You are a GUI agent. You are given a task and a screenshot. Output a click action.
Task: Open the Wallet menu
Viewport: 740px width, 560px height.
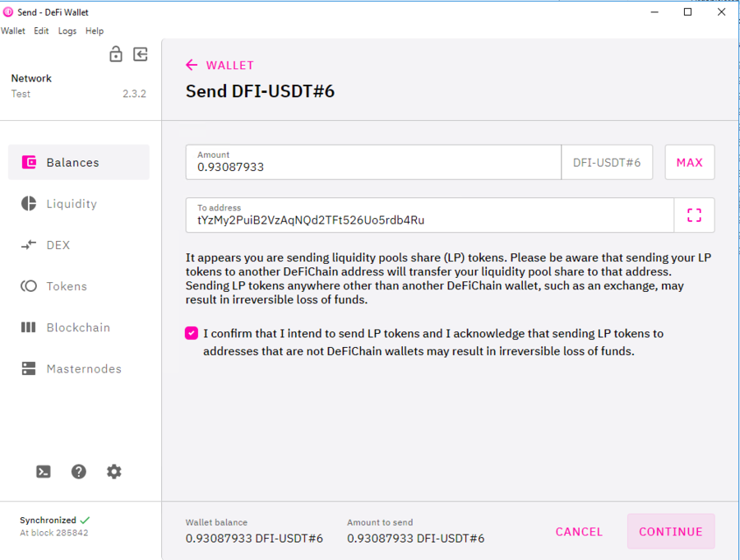coord(13,30)
